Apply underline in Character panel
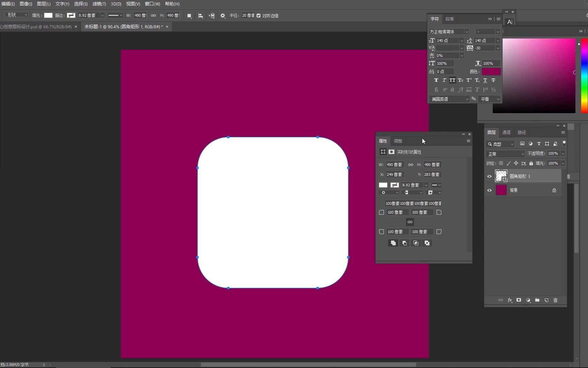The width and height of the screenshot is (588, 368). point(485,80)
